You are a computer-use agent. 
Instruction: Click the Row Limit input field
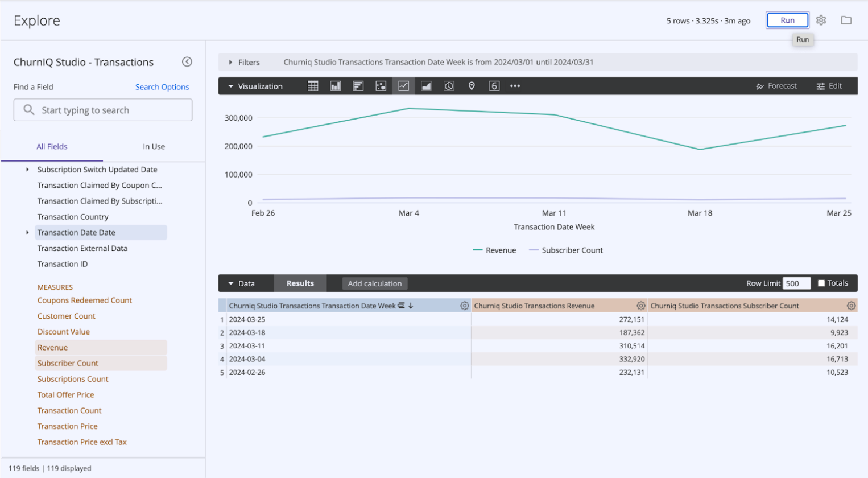click(796, 283)
